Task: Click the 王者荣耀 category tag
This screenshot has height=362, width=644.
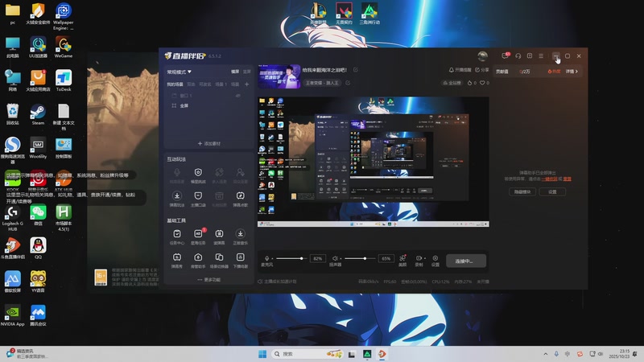Action: [323, 83]
